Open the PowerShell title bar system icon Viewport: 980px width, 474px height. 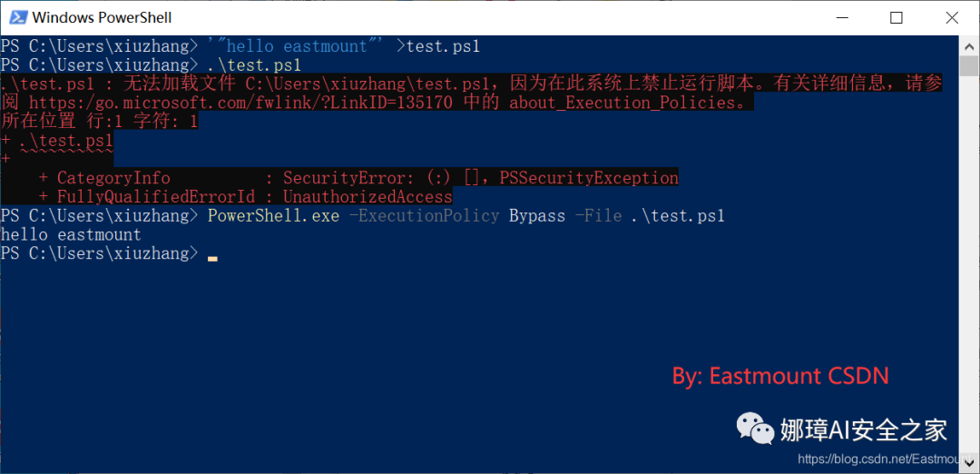pyautogui.click(x=19, y=17)
